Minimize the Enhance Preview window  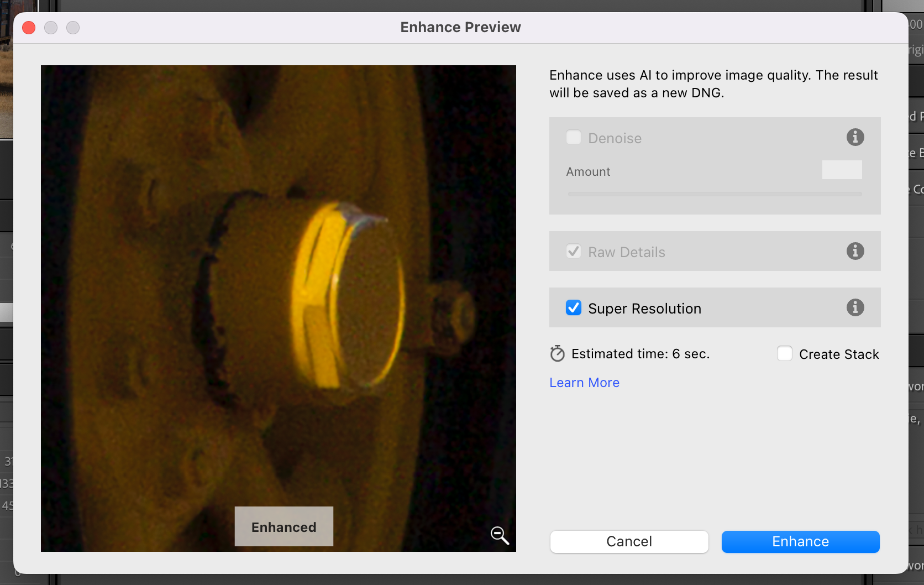tap(50, 27)
